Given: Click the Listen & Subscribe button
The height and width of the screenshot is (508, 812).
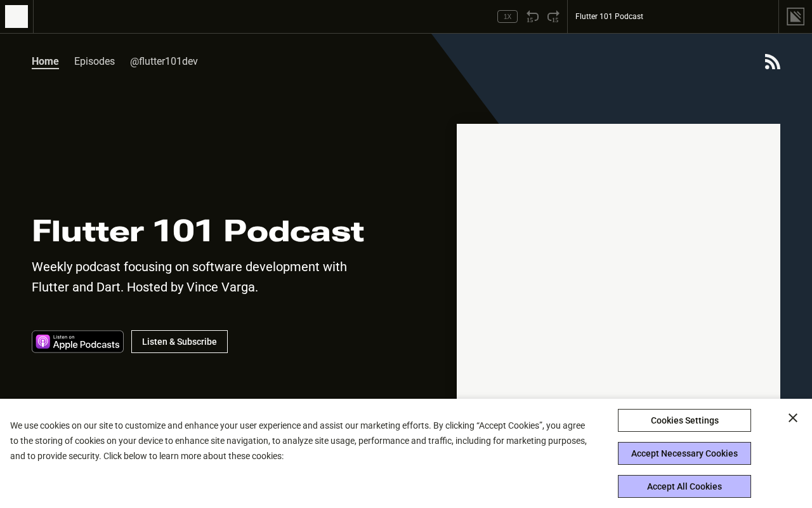Looking at the screenshot, I should click(180, 342).
